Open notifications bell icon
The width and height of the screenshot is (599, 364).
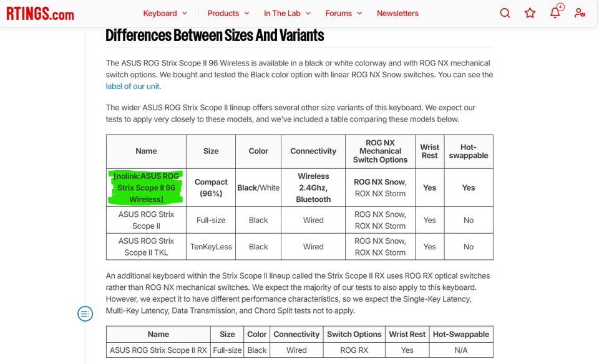pyautogui.click(x=555, y=13)
